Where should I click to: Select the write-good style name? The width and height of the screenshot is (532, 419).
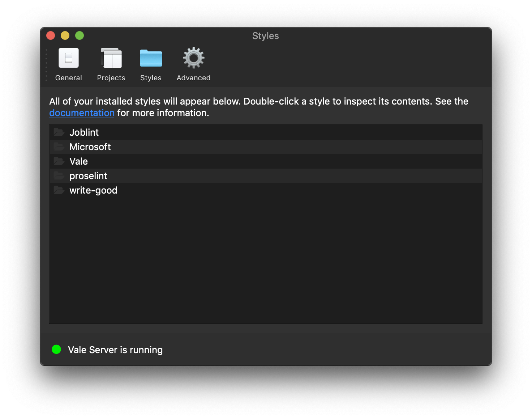coord(94,190)
